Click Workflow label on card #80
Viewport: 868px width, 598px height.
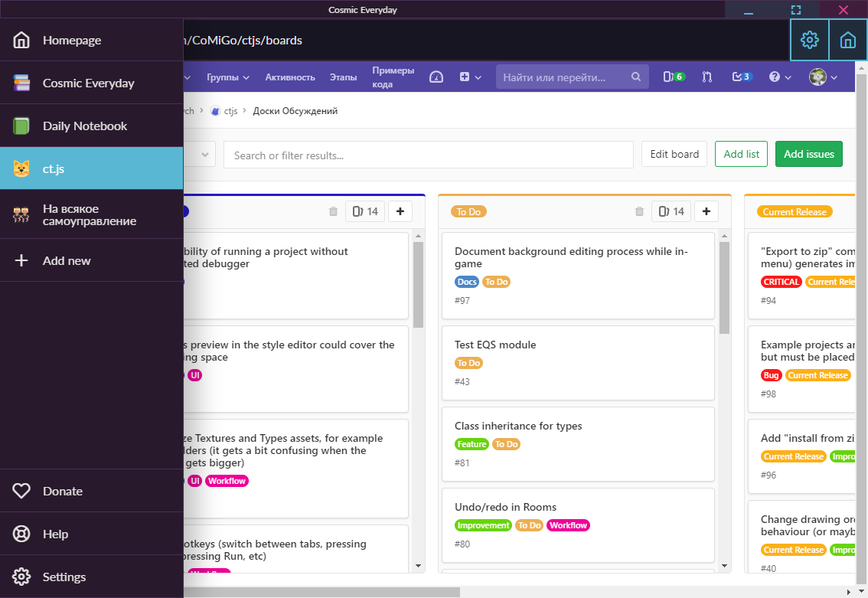pos(568,525)
